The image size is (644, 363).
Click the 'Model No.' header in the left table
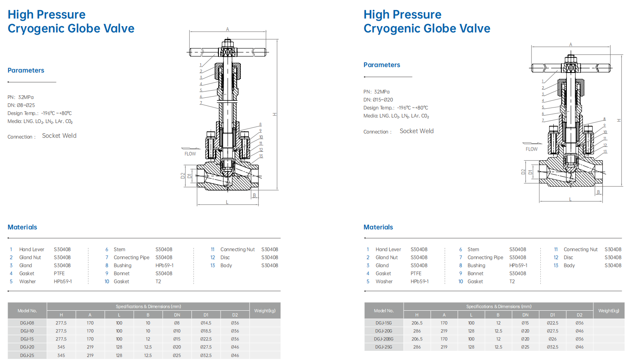(x=27, y=311)
